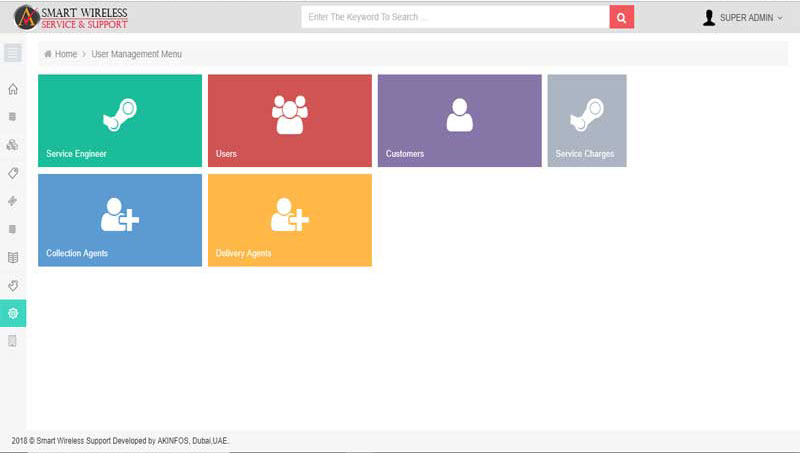Viewport: 800px width, 453px height.
Task: Open the home icon in left sidebar
Action: click(x=13, y=89)
